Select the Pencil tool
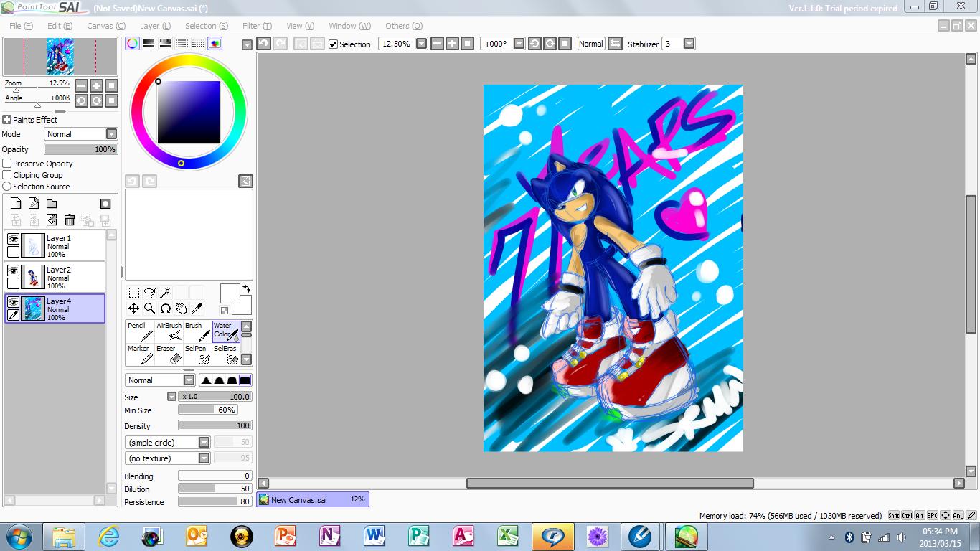The width and height of the screenshot is (980, 551). click(140, 331)
